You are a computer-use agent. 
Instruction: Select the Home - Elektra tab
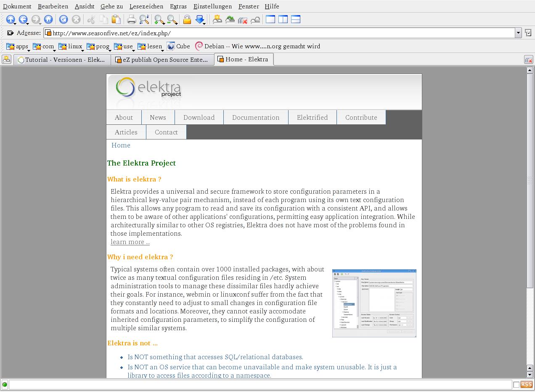[244, 59]
